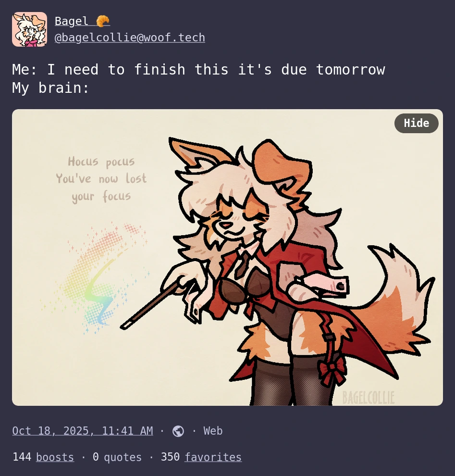Click the red bow on the character's stocking
The height and width of the screenshot is (476, 455).
(x=332, y=371)
